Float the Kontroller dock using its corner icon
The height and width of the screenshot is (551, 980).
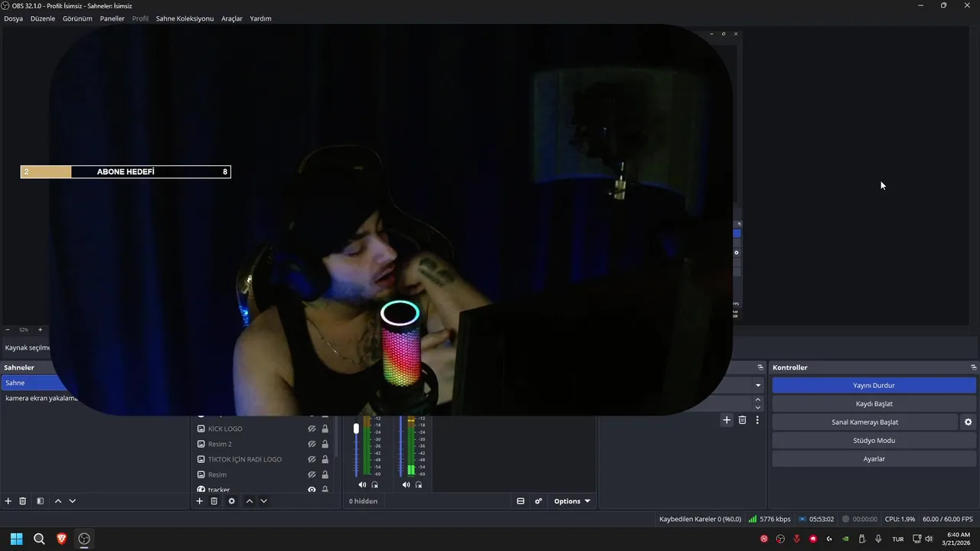tap(973, 367)
